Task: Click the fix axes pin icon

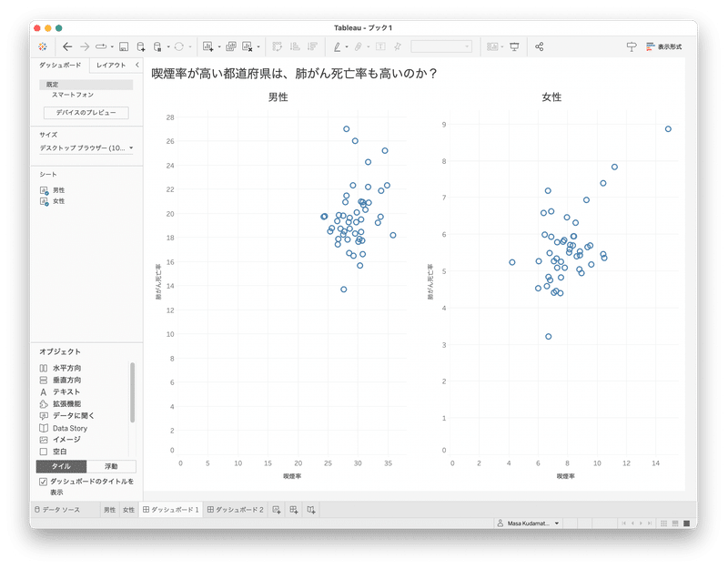Action: point(398,46)
